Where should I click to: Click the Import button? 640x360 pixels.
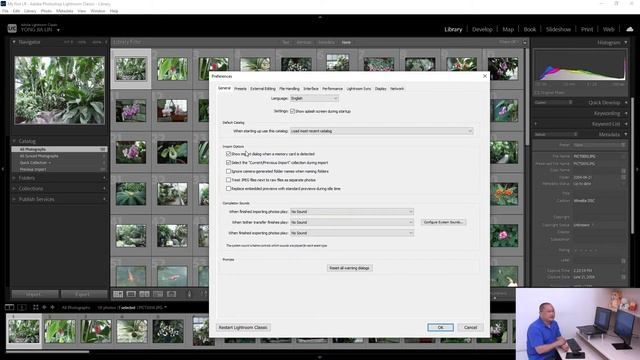[34, 294]
